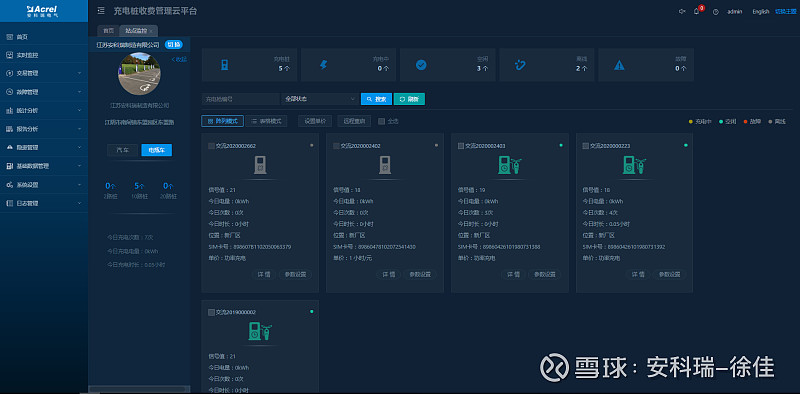The width and height of the screenshot is (800, 394).
Task: Click horizontal scrollbar under station panel
Action: (x=138, y=389)
